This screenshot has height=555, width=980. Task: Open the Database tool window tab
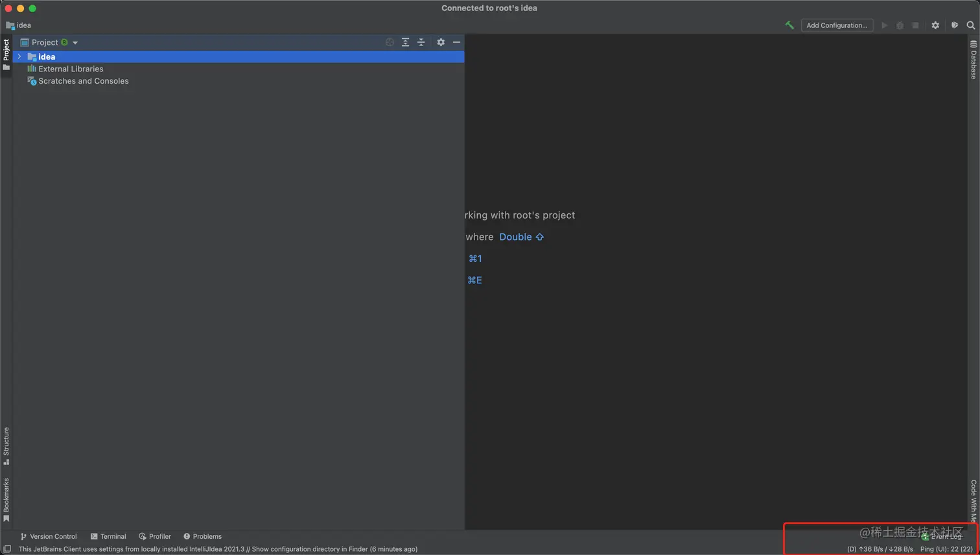tap(974, 60)
